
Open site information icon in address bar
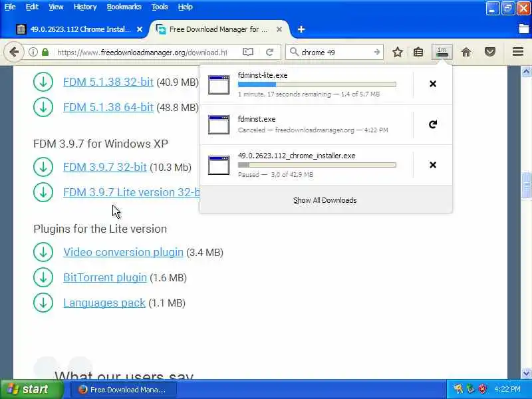click(x=33, y=53)
